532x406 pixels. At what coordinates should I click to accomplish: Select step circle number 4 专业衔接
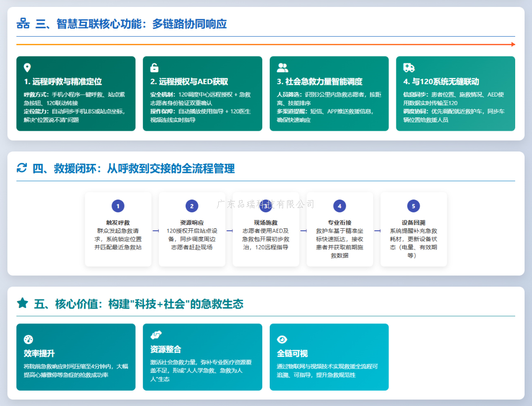tap(339, 206)
